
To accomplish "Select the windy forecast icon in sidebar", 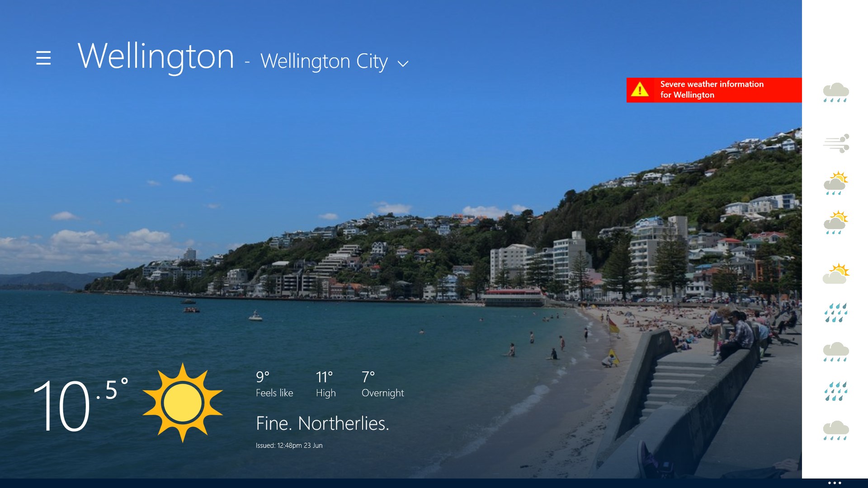I will (836, 143).
